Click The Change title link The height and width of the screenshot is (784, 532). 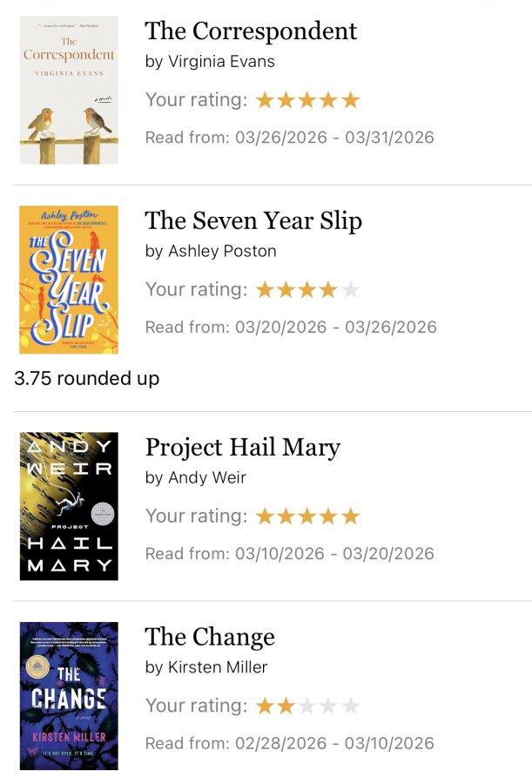(210, 637)
